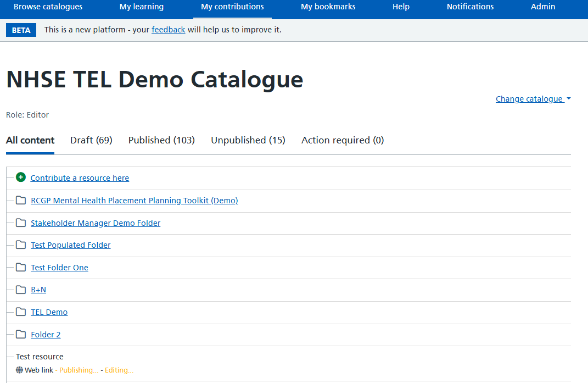Click the BETA badge
This screenshot has height=383, width=588.
point(21,30)
